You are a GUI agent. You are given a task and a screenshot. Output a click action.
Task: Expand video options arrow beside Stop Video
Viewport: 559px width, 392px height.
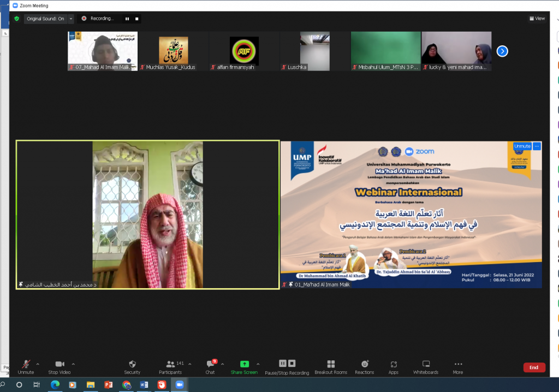click(x=73, y=364)
